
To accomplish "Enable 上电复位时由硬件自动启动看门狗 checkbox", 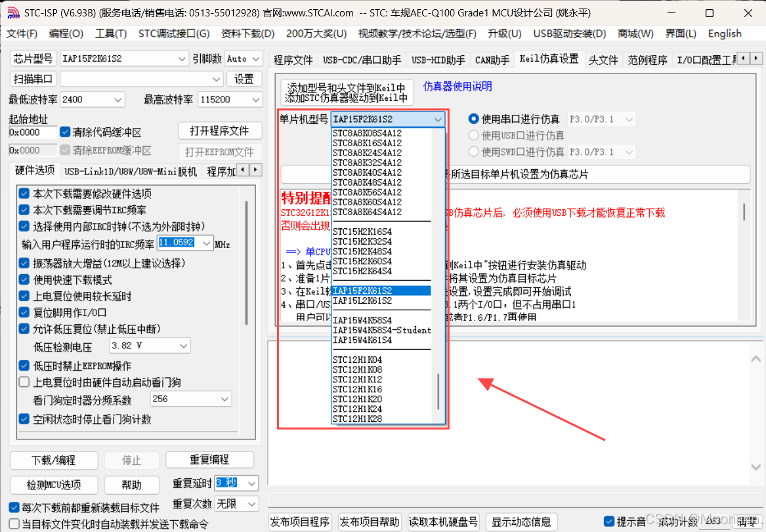I will click(24, 382).
